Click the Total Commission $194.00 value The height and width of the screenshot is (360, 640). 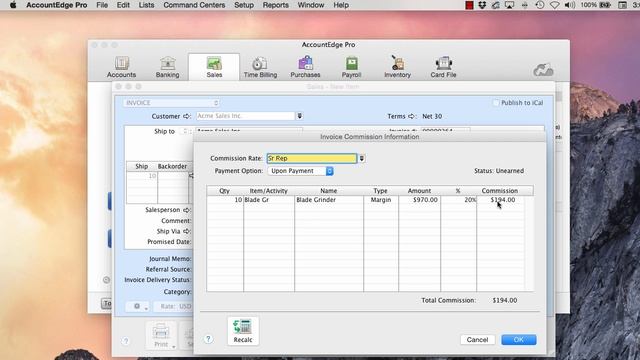point(505,300)
